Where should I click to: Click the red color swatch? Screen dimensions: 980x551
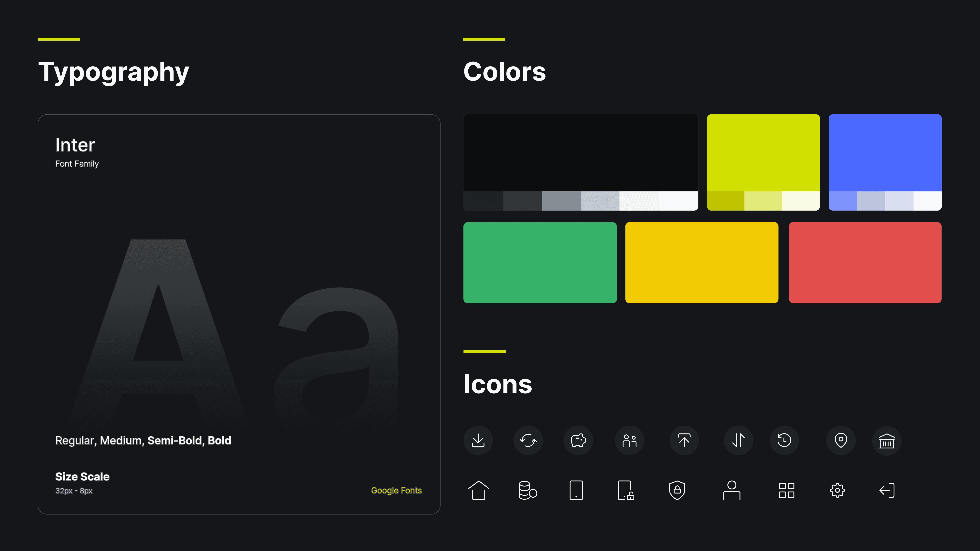point(865,262)
